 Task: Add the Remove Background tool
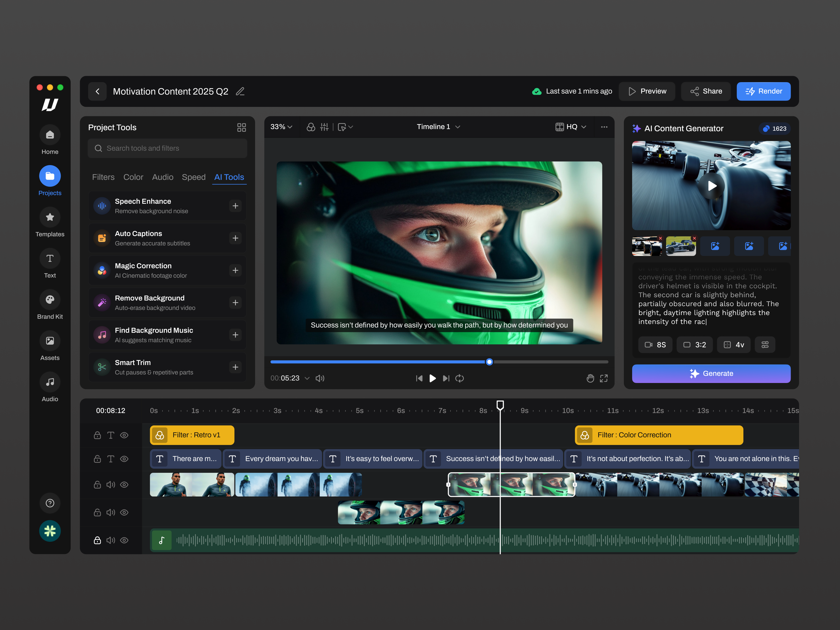tap(235, 302)
